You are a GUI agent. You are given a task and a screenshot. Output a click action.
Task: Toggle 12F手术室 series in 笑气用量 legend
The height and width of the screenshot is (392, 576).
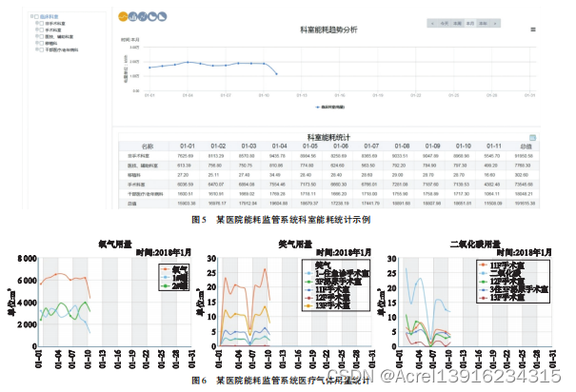(x=328, y=298)
